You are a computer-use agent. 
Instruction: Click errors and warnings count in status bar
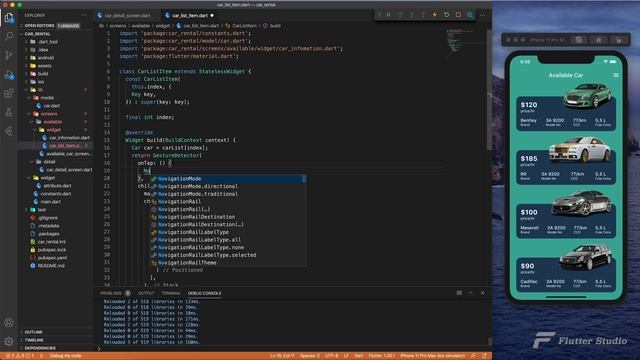click(19, 356)
